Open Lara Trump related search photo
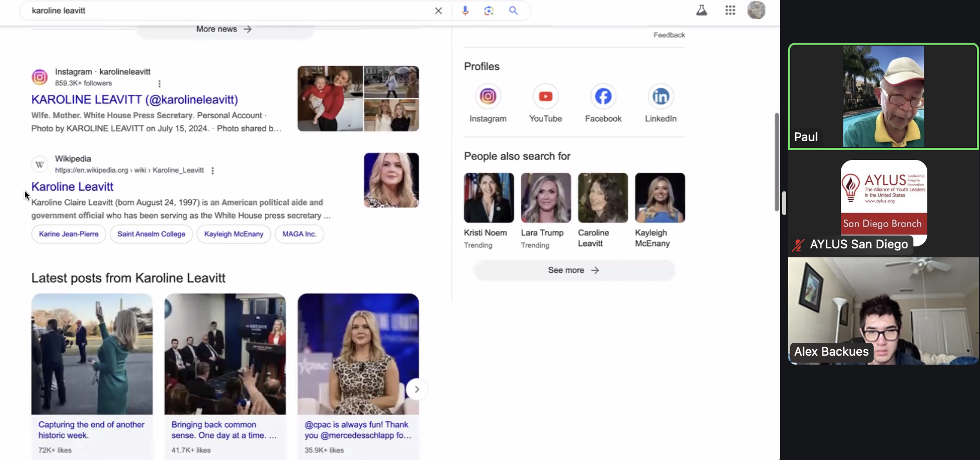Viewport: 980px width, 460px height. coord(546,198)
